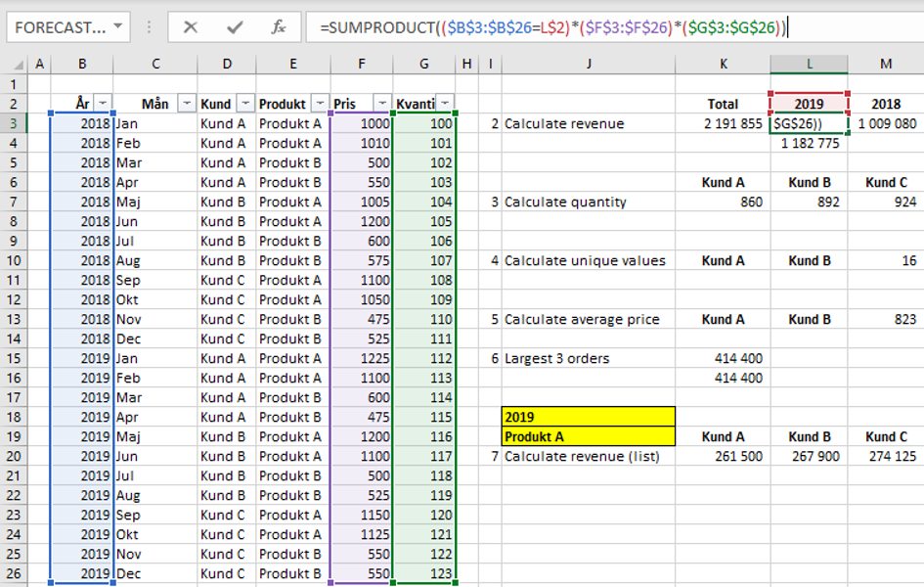The image size is (924, 587).
Task: Click the value 1 182 775
Action: (x=810, y=143)
